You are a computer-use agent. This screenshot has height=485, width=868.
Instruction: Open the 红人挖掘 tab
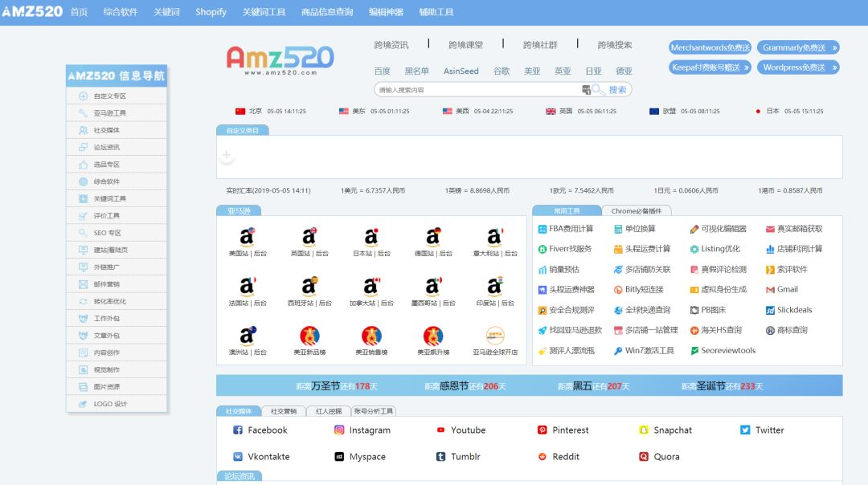pyautogui.click(x=329, y=411)
